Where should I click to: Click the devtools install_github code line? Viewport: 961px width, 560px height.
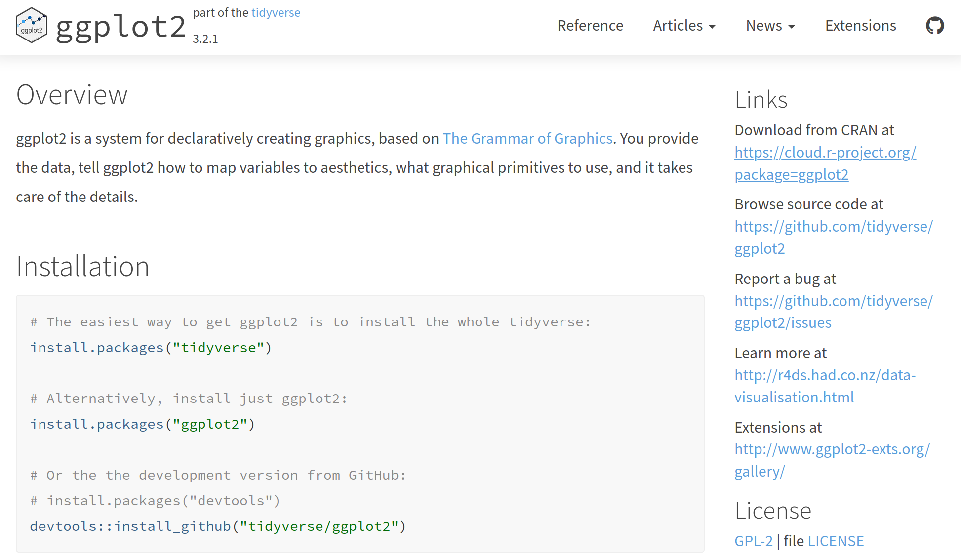218,526
